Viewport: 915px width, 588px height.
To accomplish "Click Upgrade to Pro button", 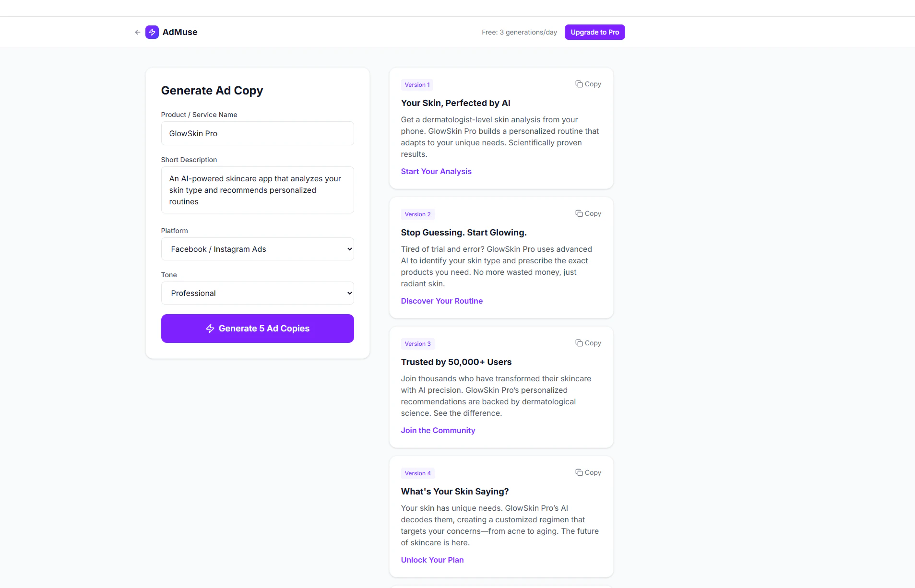I will click(595, 32).
